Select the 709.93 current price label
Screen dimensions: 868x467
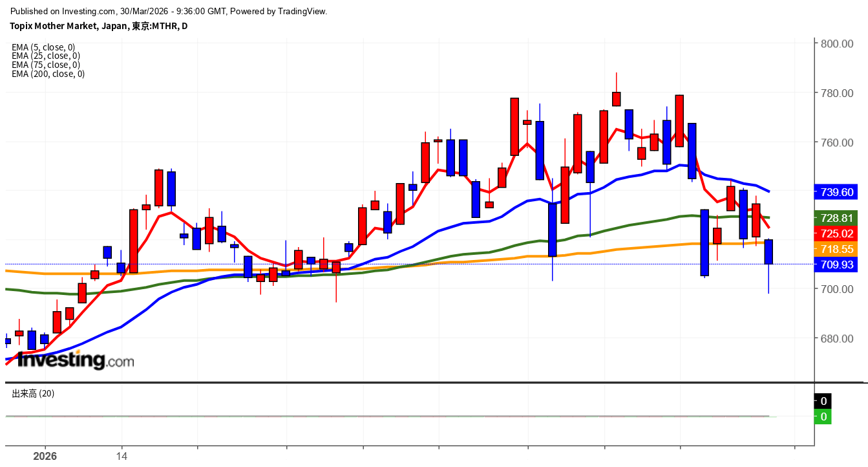click(x=837, y=265)
